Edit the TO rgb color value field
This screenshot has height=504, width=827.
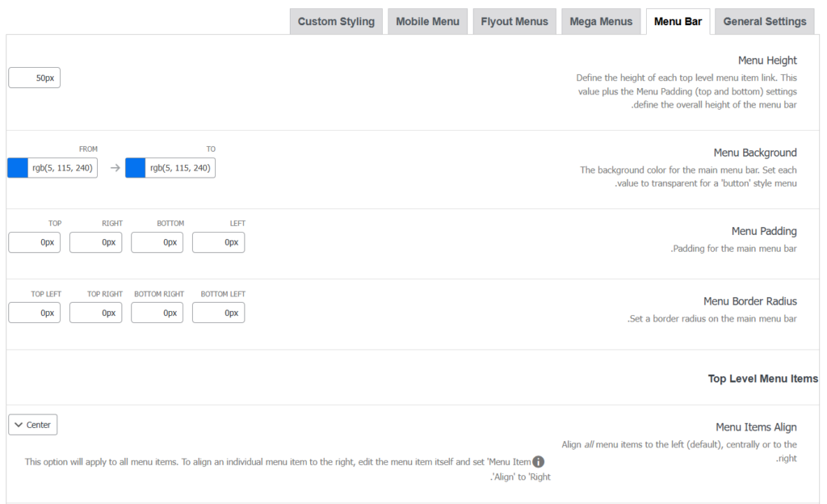point(180,168)
